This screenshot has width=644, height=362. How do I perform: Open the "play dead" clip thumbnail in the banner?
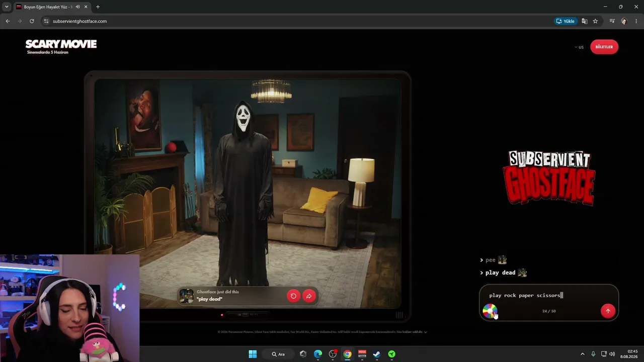(187, 296)
